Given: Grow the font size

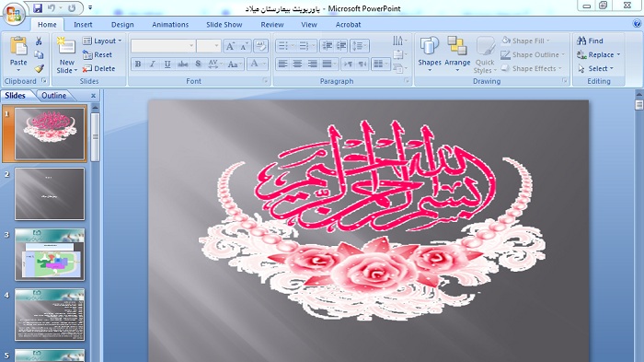Looking at the screenshot, I should click(230, 46).
